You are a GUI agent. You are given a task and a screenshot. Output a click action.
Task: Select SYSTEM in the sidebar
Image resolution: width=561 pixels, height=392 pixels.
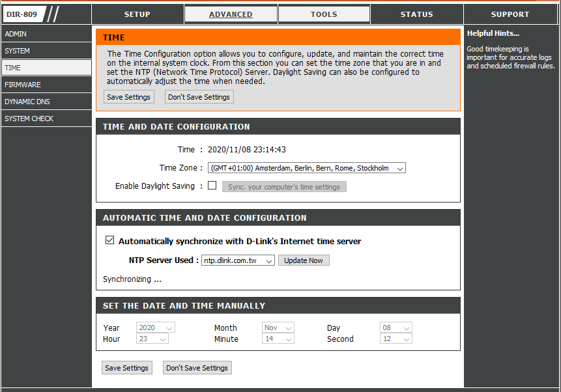coord(46,51)
